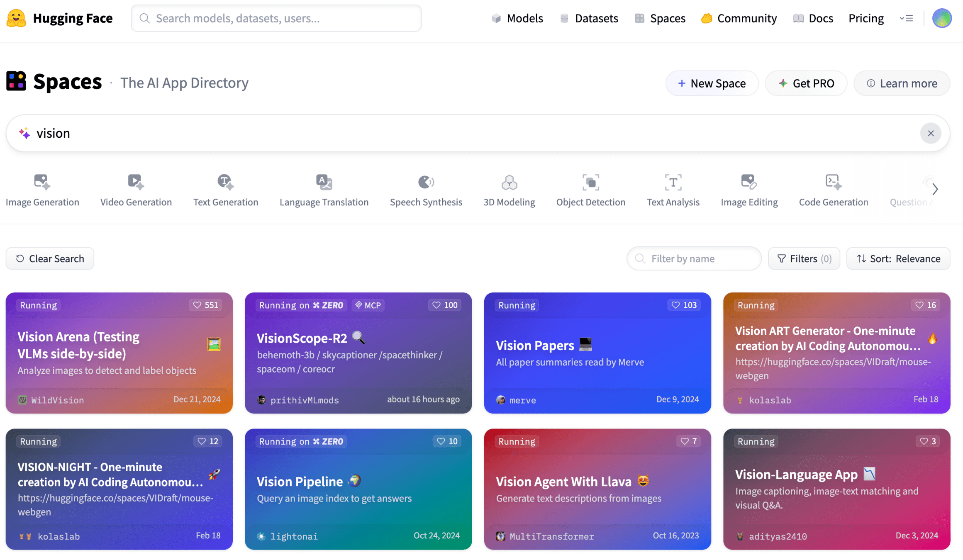The image size is (963, 560).
Task: Choose the Image Editing category icon
Action: (x=748, y=182)
